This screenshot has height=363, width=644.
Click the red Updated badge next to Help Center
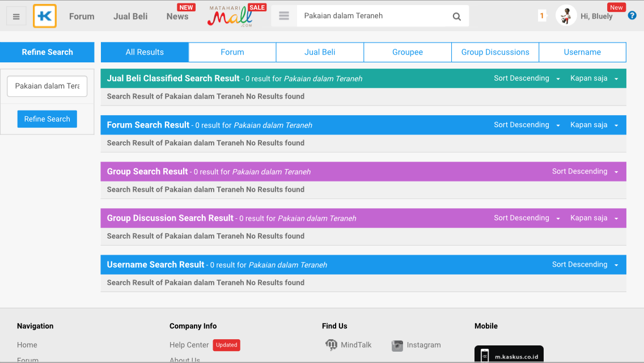coord(226,345)
